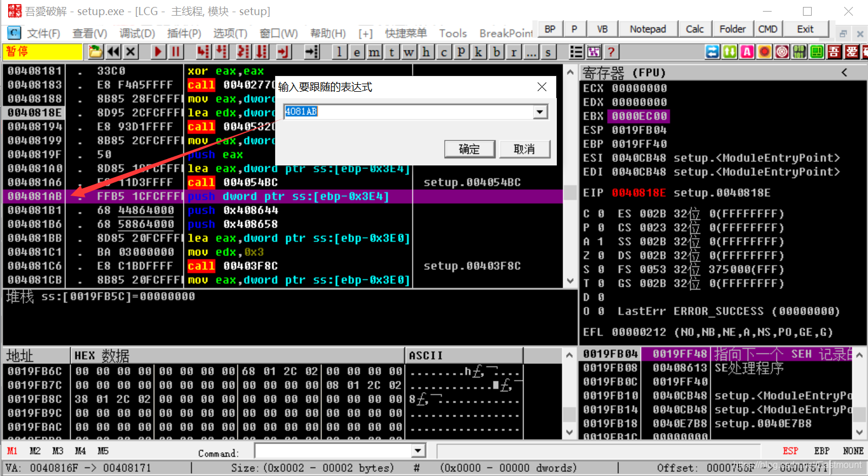Click the CMD button
The height and width of the screenshot is (476, 868).
pyautogui.click(x=768, y=29)
